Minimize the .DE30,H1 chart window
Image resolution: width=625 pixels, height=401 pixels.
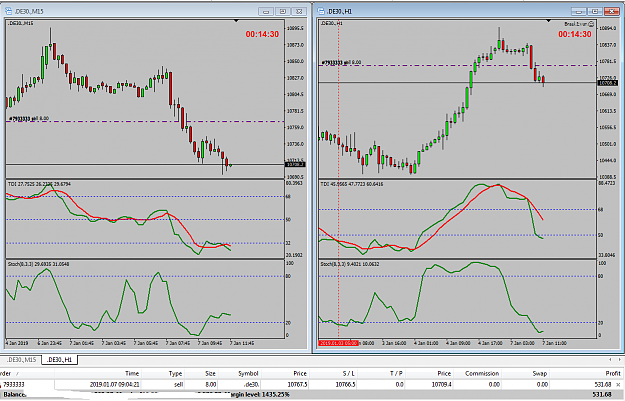click(578, 12)
